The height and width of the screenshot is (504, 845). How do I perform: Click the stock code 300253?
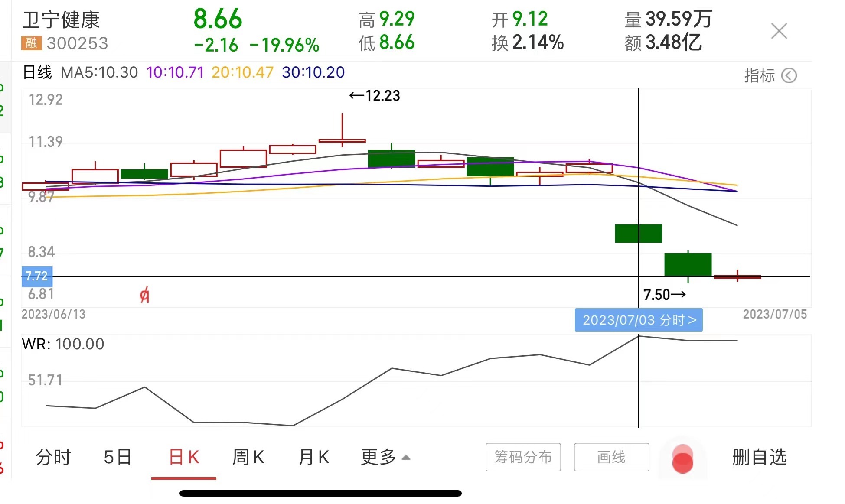(78, 43)
